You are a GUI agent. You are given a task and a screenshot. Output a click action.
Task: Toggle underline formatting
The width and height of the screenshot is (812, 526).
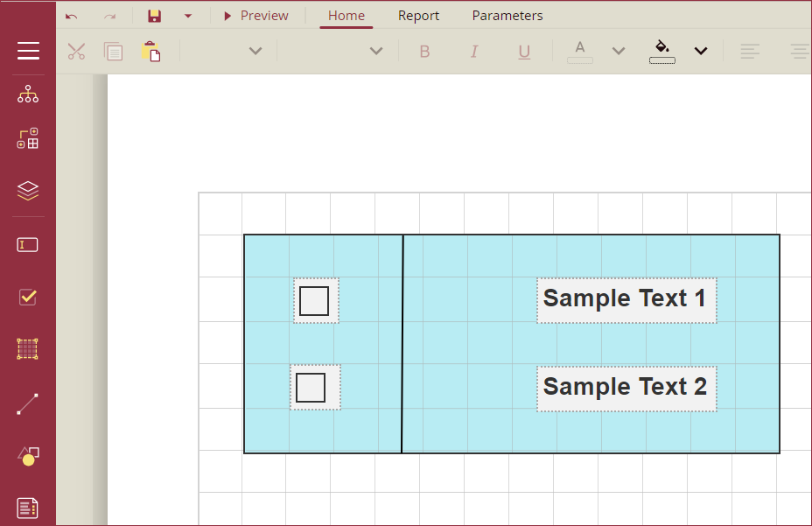[x=524, y=52]
